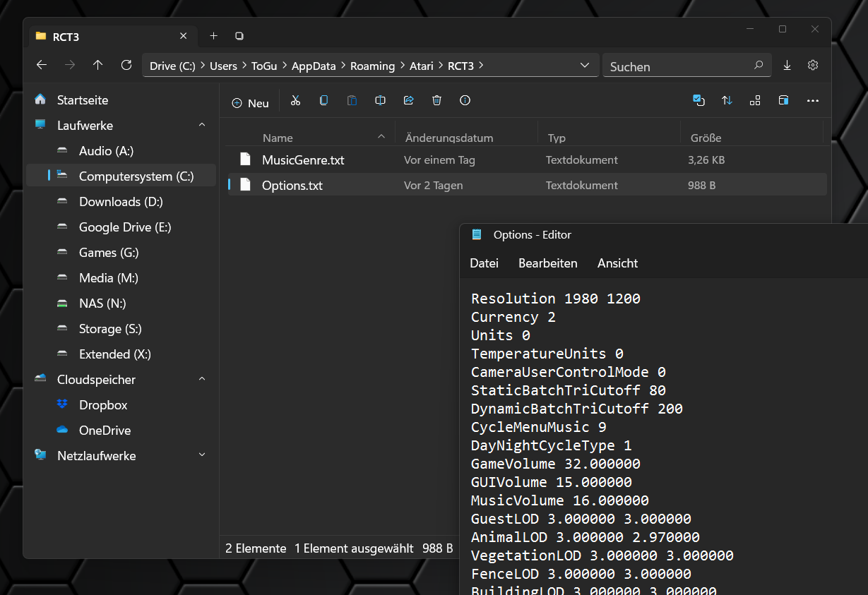The height and width of the screenshot is (595, 868).
Task: Open the View layout icon
Action: point(755,101)
